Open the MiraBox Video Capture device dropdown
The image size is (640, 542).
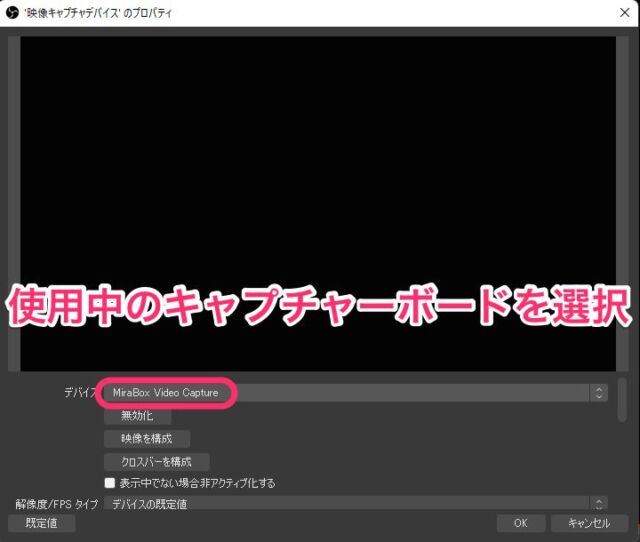350,393
